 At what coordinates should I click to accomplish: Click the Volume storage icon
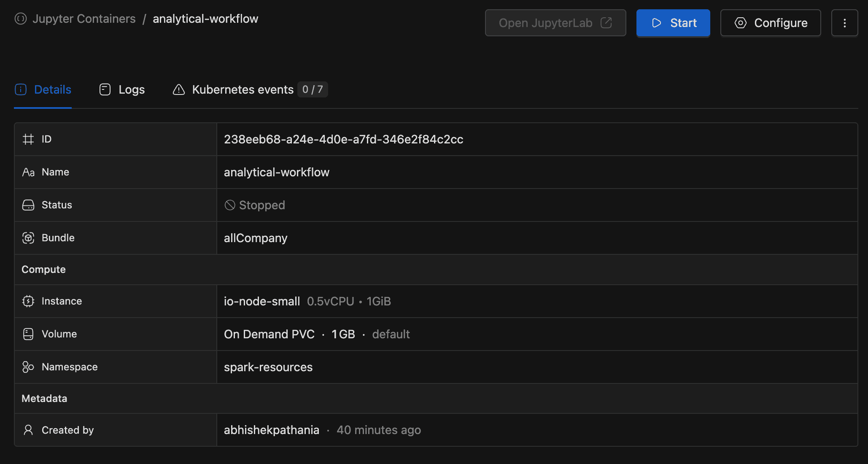[x=28, y=334]
